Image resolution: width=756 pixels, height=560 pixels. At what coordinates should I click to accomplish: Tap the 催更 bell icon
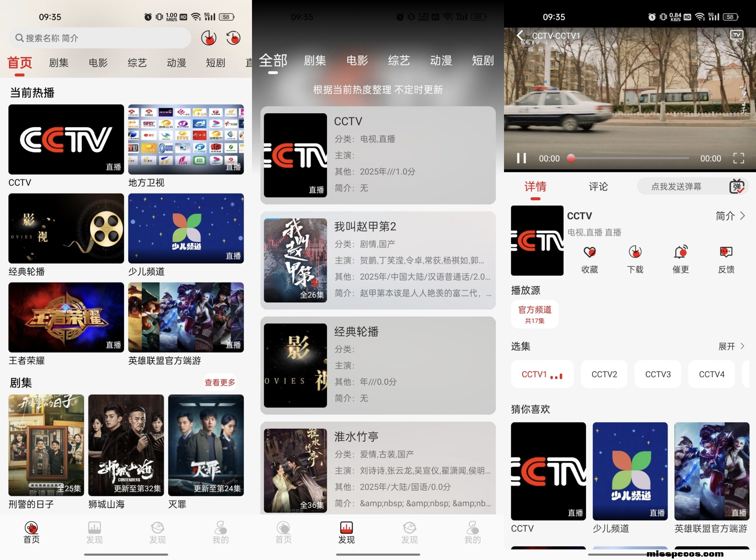pyautogui.click(x=680, y=252)
